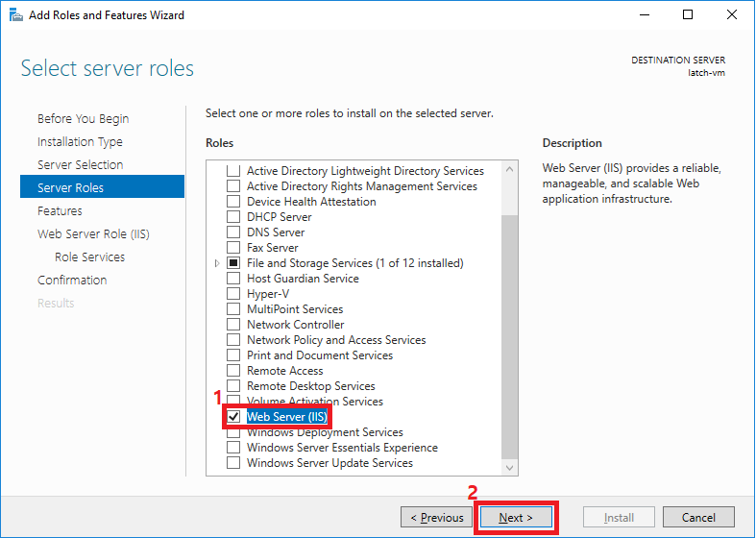Select the Windows Deployment Services label
756x538 pixels.
point(325,432)
